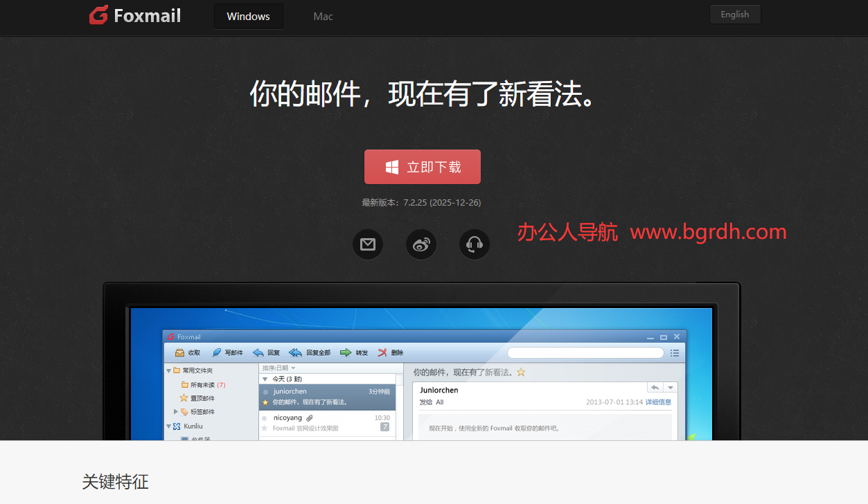
Task: Switch to the Mac tab
Action: pos(323,16)
